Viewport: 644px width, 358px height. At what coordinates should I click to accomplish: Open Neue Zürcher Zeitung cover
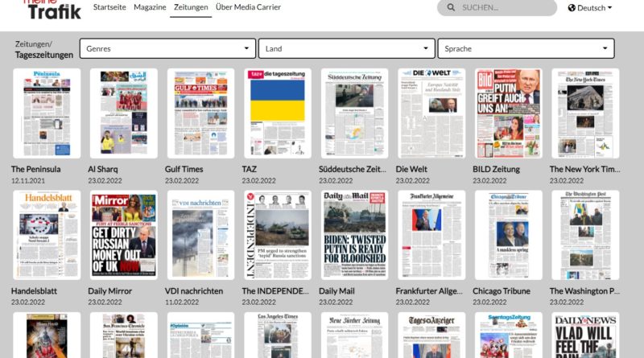pos(354,335)
